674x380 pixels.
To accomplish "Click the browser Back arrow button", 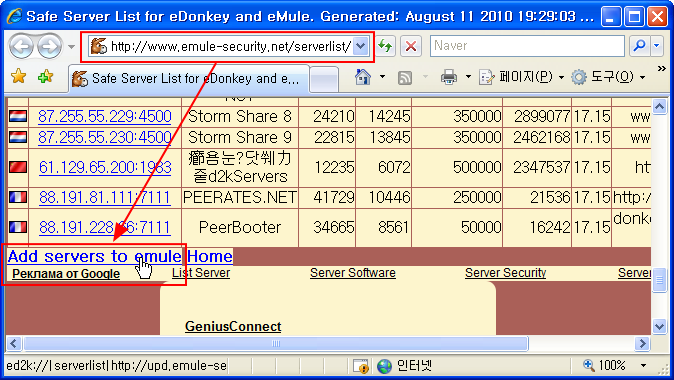I will click(x=21, y=46).
